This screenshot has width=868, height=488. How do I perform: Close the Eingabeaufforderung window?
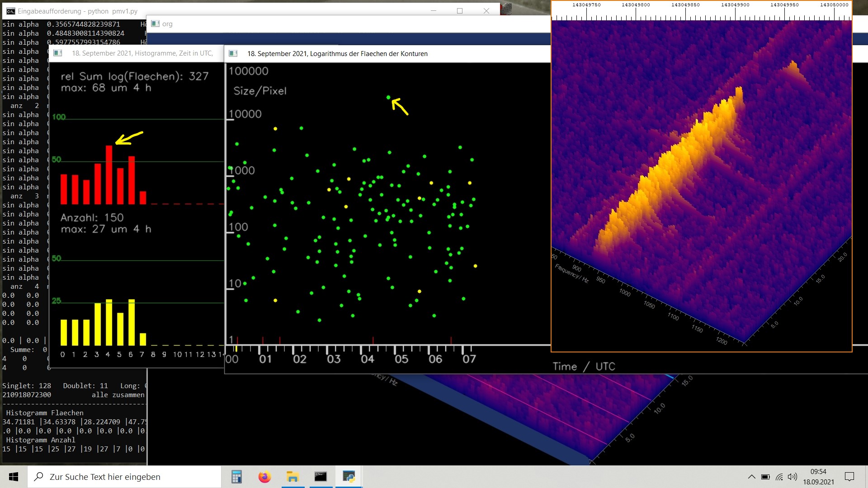[486, 11]
